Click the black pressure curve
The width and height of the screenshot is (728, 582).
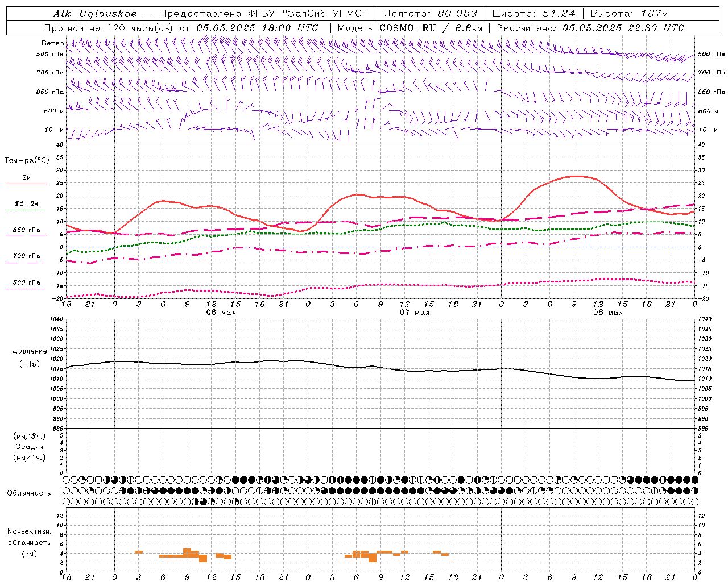coord(380,368)
